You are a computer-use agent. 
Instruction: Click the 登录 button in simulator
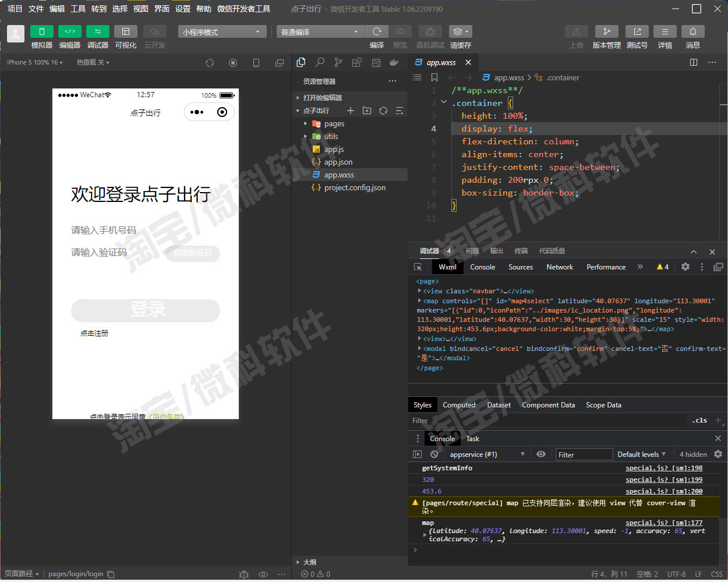tap(146, 310)
